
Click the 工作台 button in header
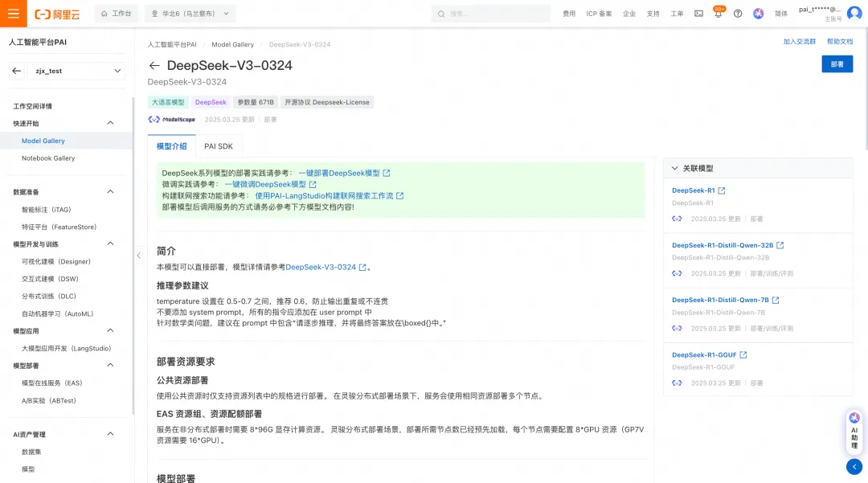[x=117, y=14]
